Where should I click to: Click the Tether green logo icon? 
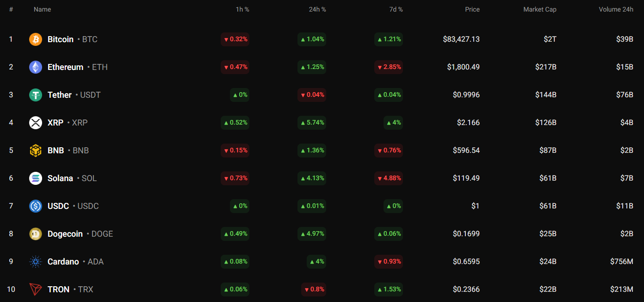pyautogui.click(x=36, y=95)
